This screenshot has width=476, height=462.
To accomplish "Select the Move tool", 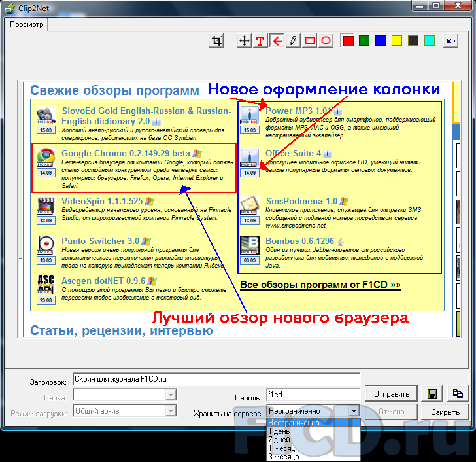I will 245,41.
